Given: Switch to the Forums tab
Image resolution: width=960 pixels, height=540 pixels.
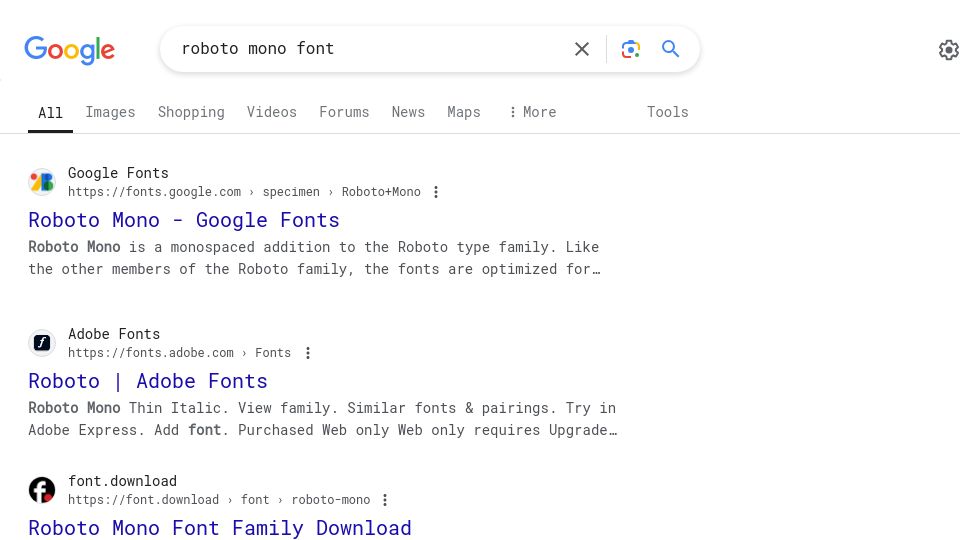Looking at the screenshot, I should [344, 112].
